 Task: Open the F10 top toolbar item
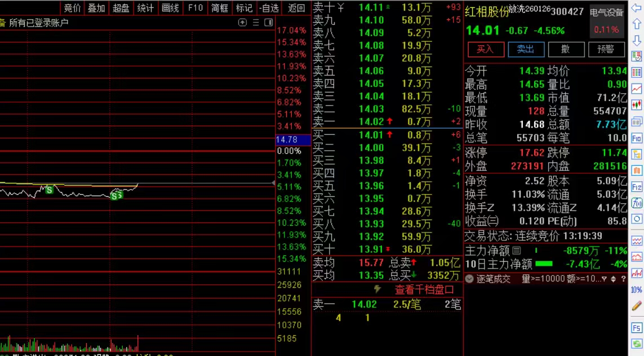point(196,8)
